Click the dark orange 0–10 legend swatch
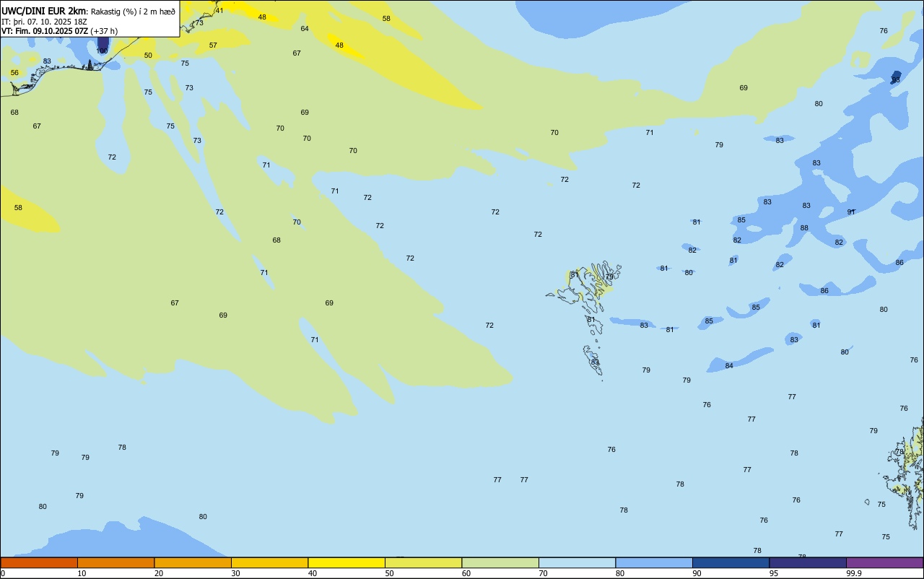The width and height of the screenshot is (924, 579). [39, 562]
